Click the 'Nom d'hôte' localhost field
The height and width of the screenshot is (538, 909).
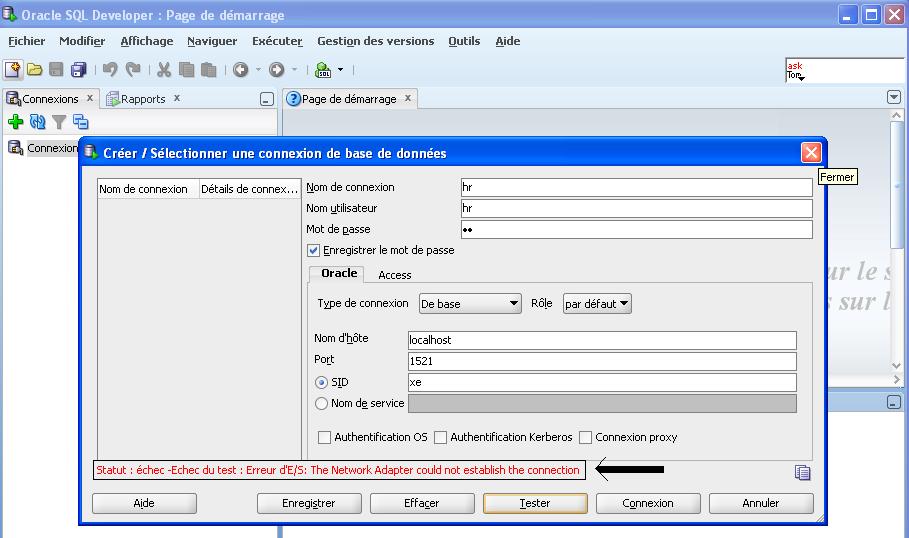coord(602,340)
